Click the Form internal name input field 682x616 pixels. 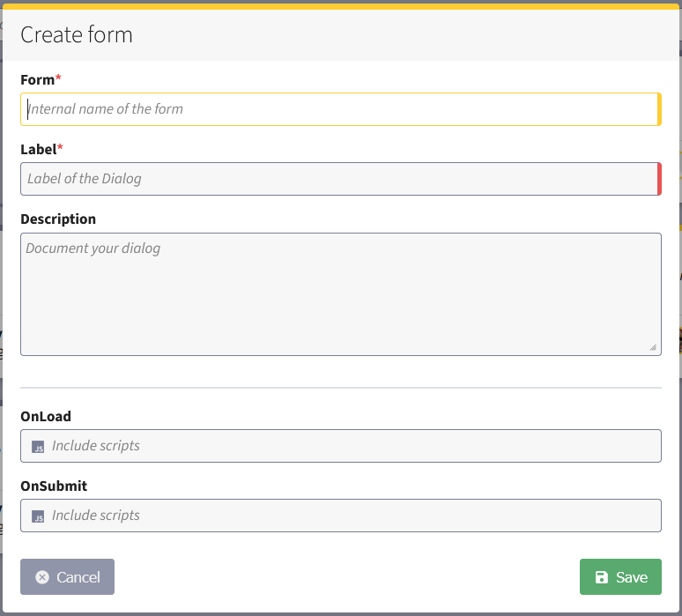[341, 109]
